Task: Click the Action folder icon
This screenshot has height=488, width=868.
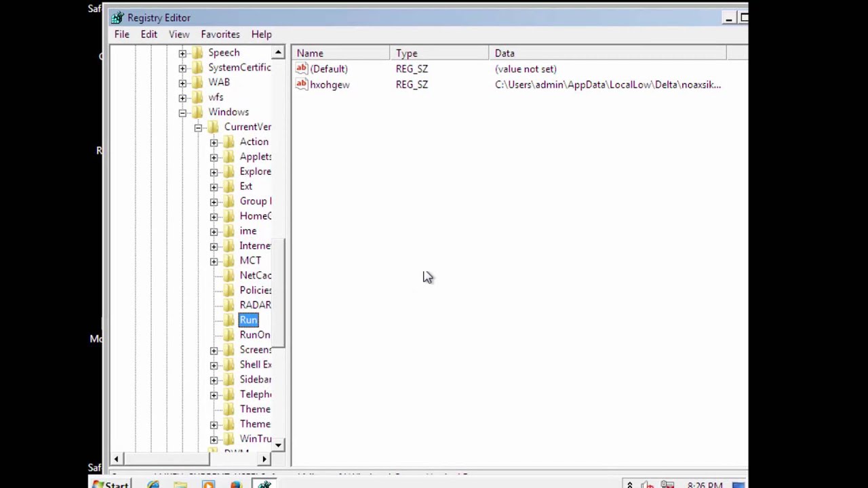Action: click(229, 142)
